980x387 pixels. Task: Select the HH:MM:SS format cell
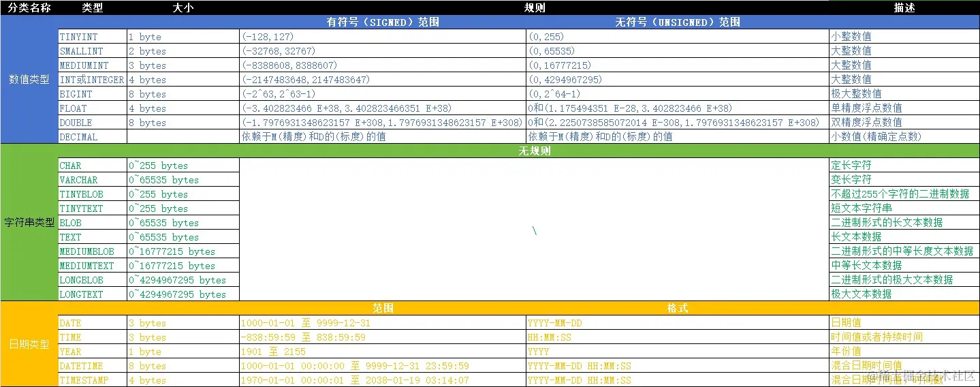(x=678, y=337)
